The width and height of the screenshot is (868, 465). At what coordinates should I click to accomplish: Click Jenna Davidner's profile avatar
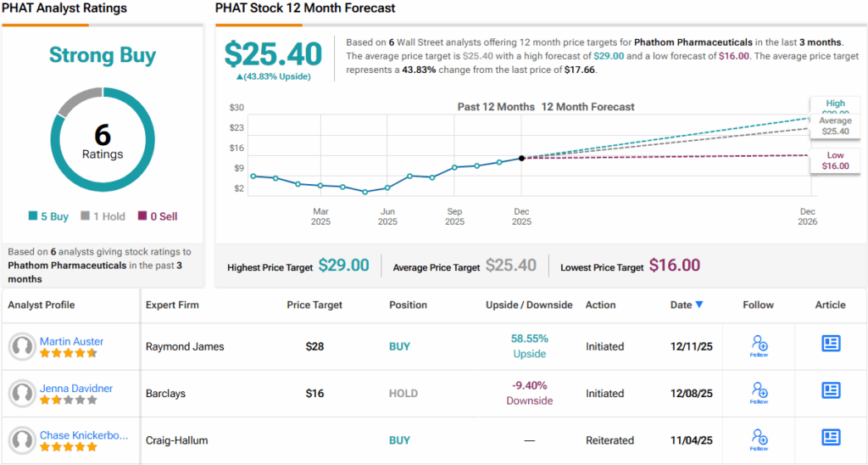[x=21, y=393]
